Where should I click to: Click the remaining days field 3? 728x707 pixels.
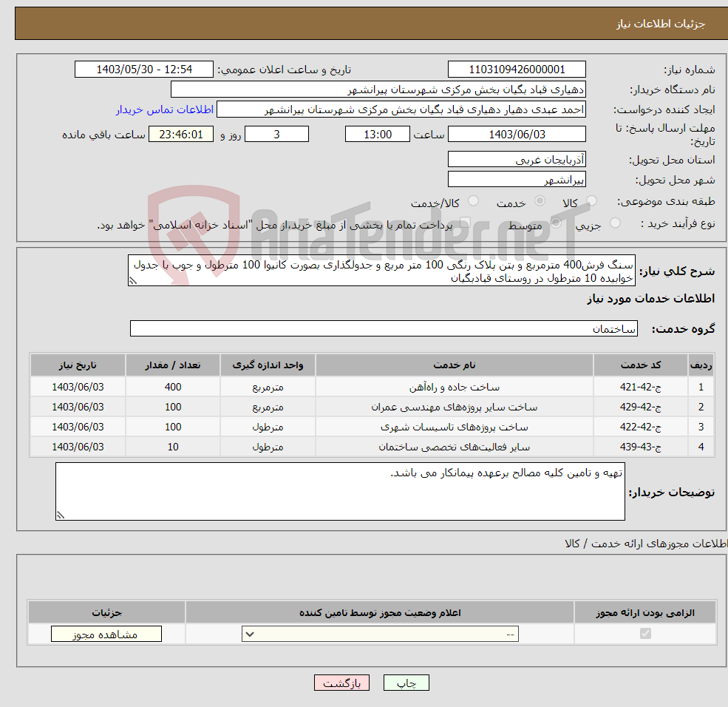276,135
